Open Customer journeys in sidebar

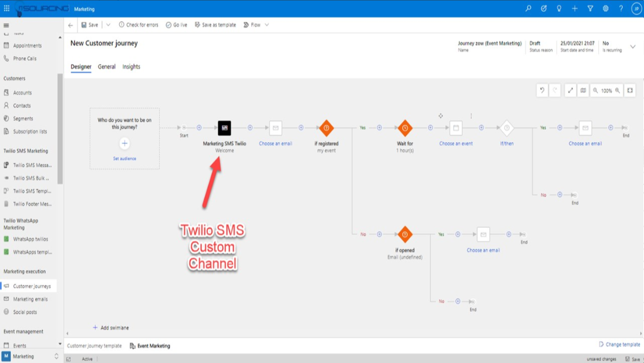[29, 286]
